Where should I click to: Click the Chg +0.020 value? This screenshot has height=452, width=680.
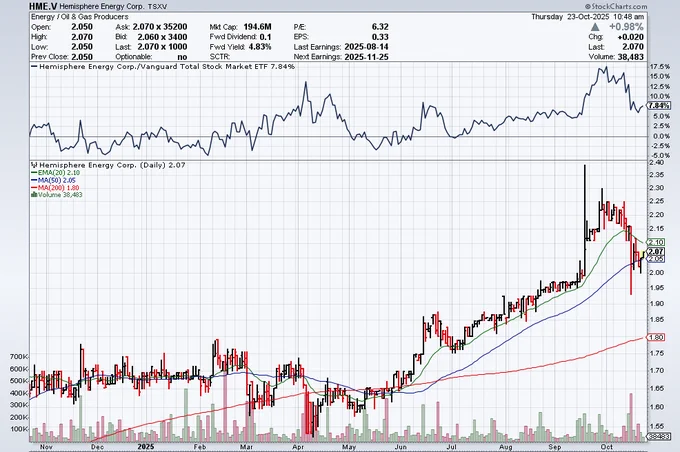tap(631, 37)
